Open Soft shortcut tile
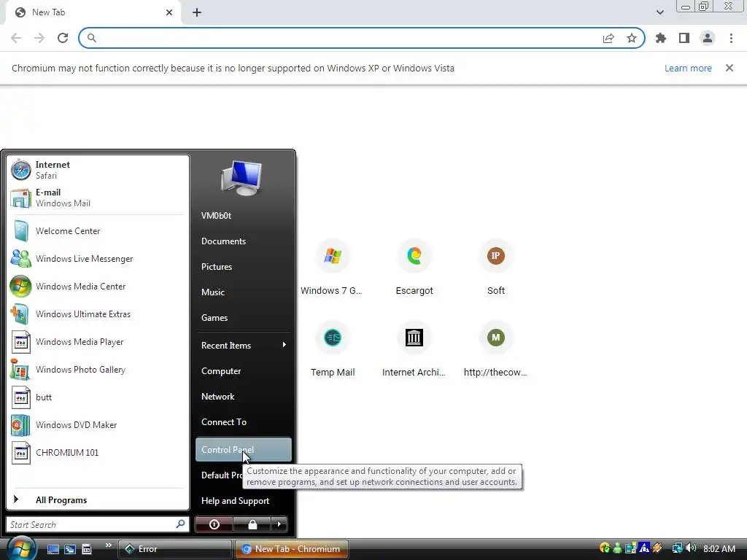The image size is (747, 560). tap(496, 268)
